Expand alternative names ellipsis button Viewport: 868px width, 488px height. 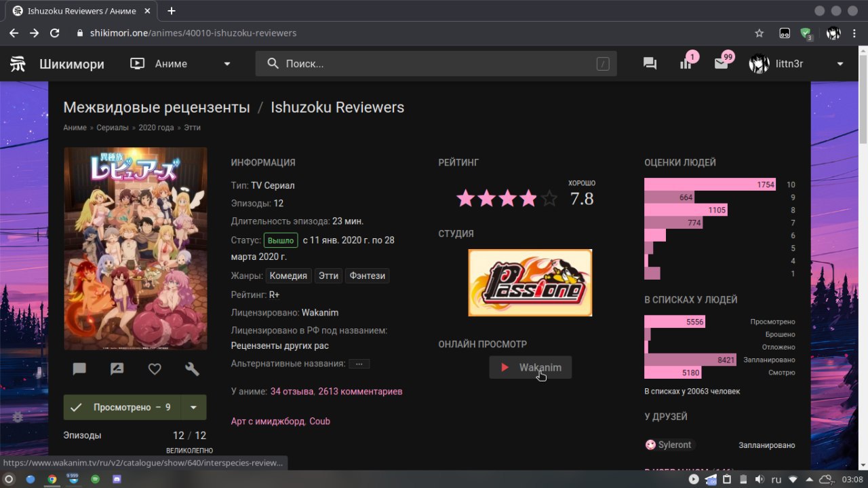click(x=359, y=364)
